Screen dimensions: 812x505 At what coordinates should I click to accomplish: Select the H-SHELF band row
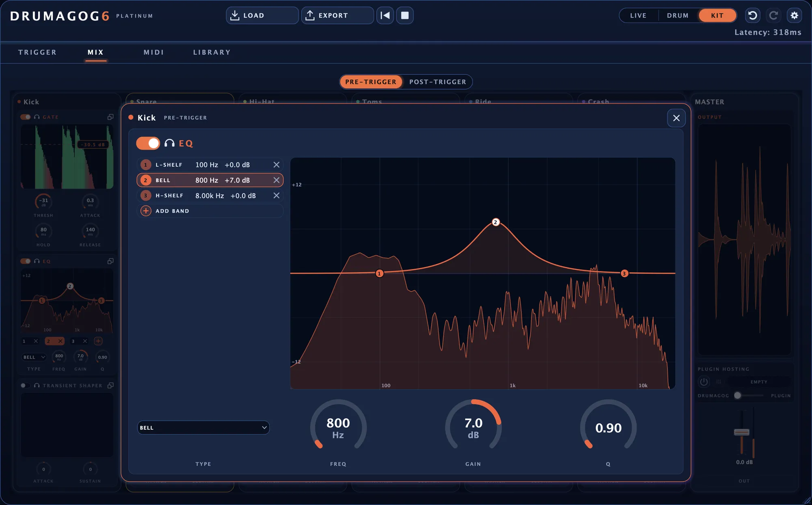pos(210,195)
